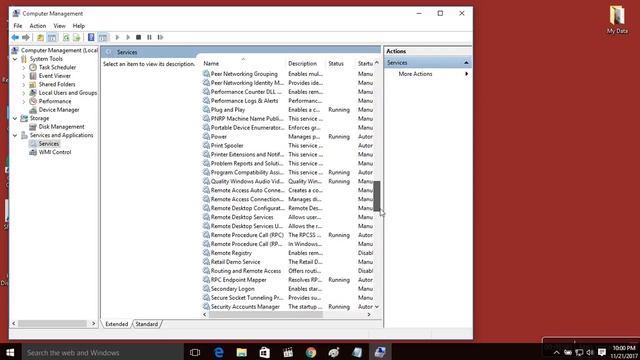Click the Export List toolbar icon
The width and height of the screenshot is (640, 360).
[x=76, y=38]
